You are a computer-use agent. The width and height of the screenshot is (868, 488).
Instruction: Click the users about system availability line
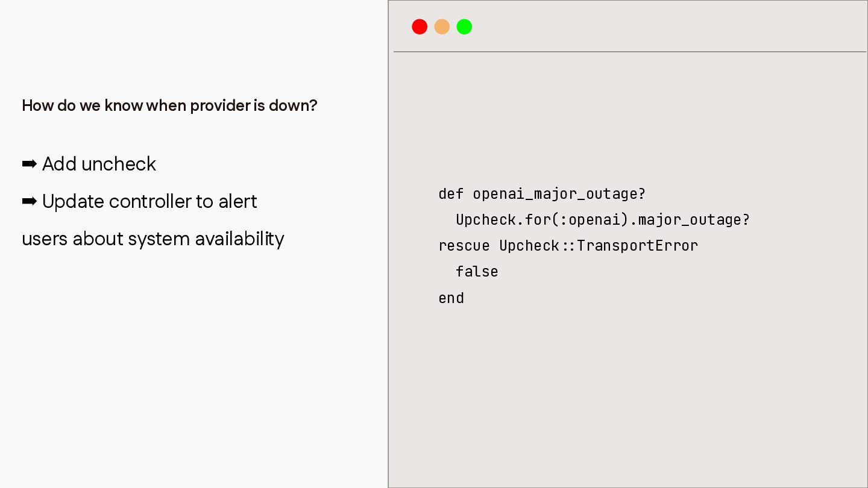coord(153,239)
